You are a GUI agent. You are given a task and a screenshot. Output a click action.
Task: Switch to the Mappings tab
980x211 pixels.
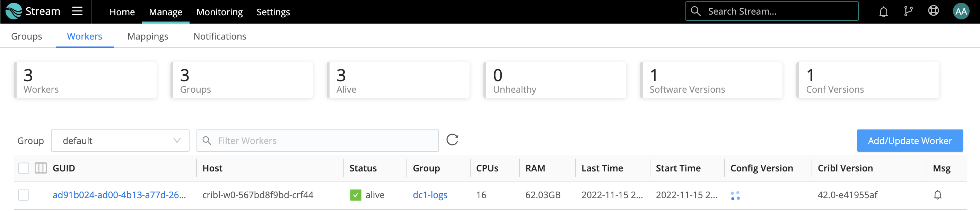point(148,36)
